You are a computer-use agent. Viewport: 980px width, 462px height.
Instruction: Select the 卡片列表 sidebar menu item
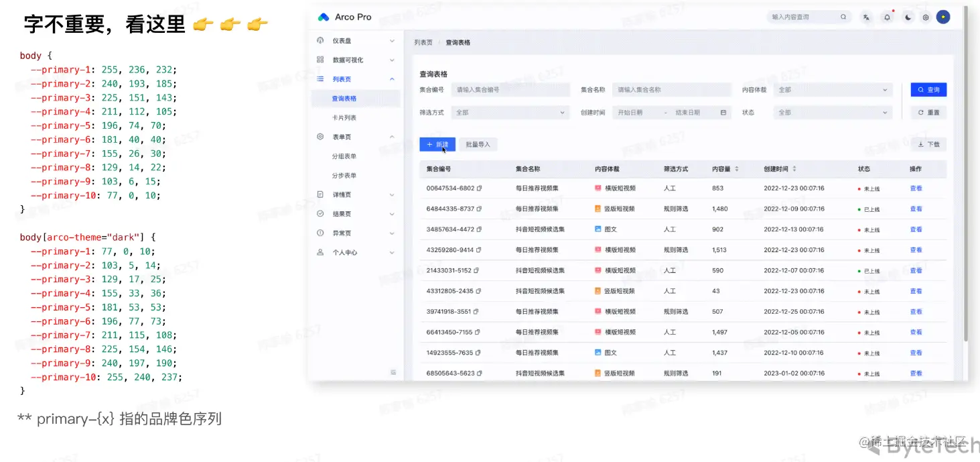pyautogui.click(x=356, y=118)
